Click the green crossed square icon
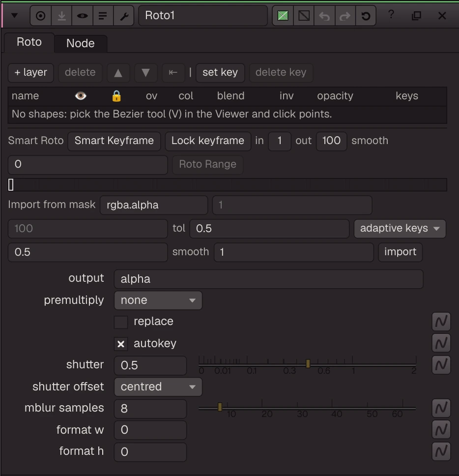The height and width of the screenshot is (476, 459). [283, 16]
